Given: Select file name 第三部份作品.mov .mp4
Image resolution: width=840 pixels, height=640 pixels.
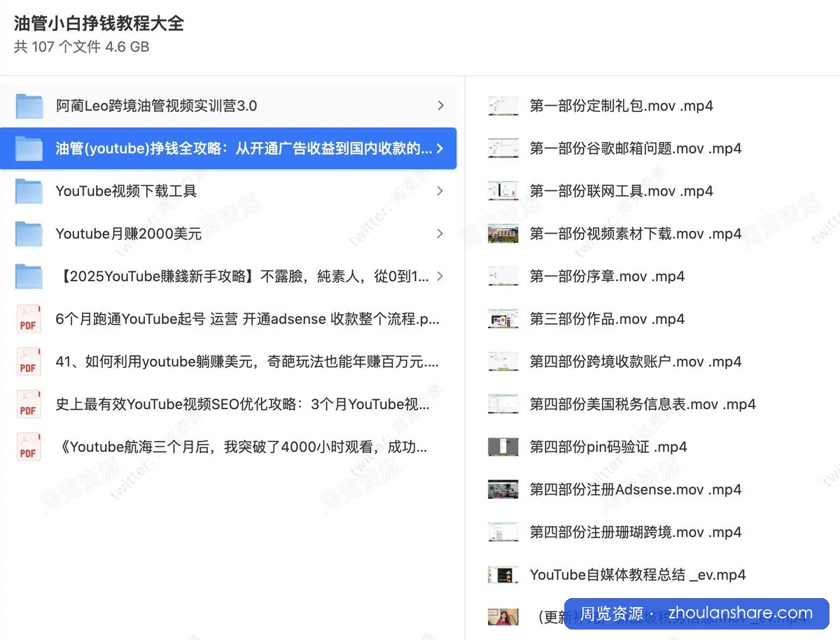Looking at the screenshot, I should tap(607, 319).
